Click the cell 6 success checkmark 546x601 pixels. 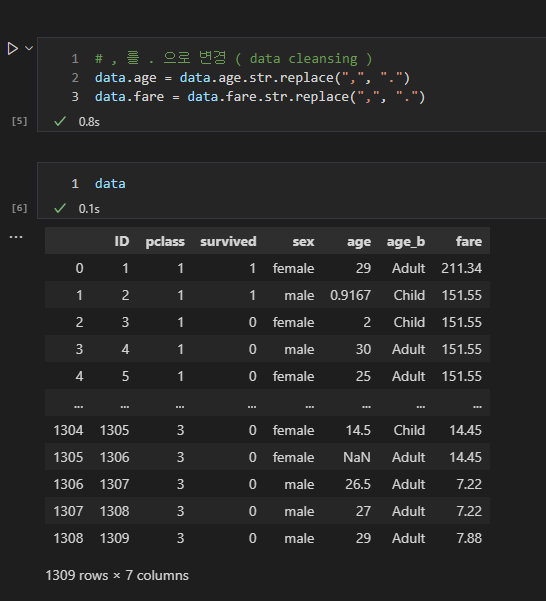60,209
